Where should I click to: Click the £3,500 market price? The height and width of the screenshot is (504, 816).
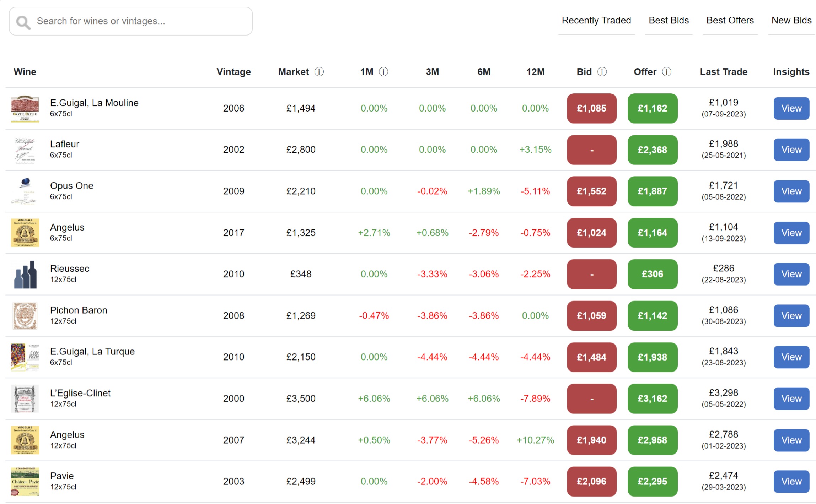coord(301,399)
